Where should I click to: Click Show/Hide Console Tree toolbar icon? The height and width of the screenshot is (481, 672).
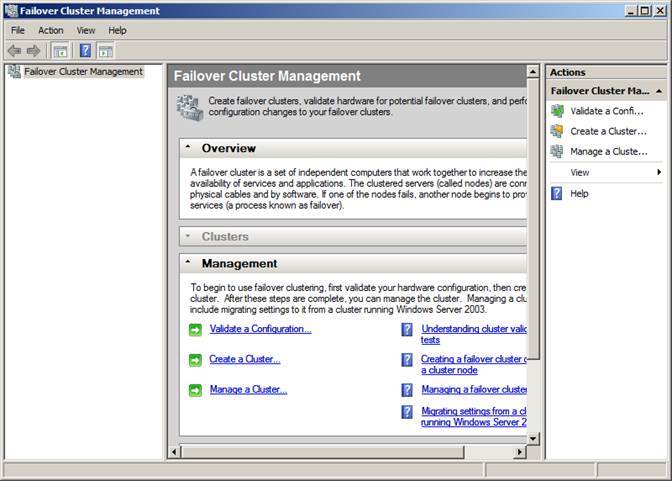[60, 51]
